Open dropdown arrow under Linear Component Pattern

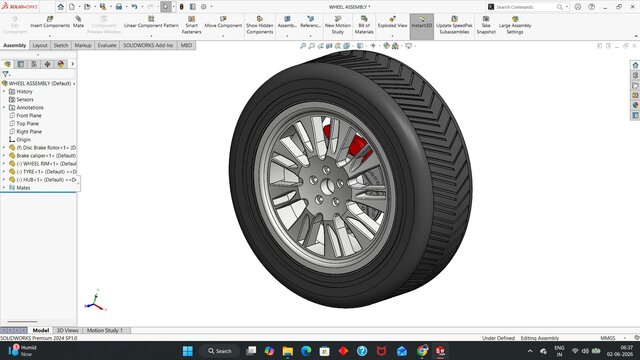151,36
